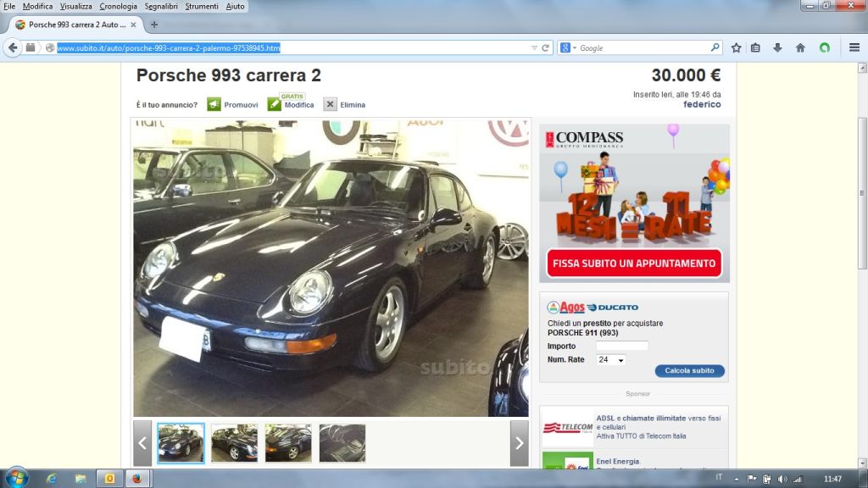
Task: Click the page scrollbar up arrow
Action: pyautogui.click(x=862, y=68)
